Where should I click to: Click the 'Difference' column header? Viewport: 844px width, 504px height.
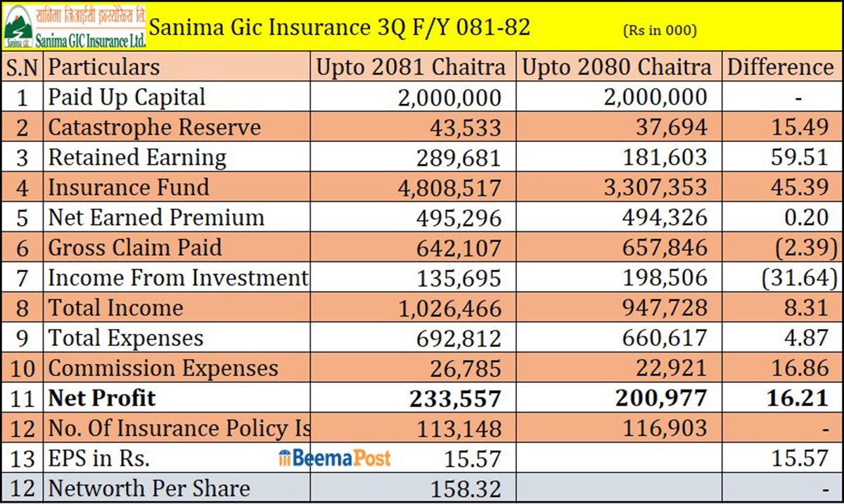[780, 67]
